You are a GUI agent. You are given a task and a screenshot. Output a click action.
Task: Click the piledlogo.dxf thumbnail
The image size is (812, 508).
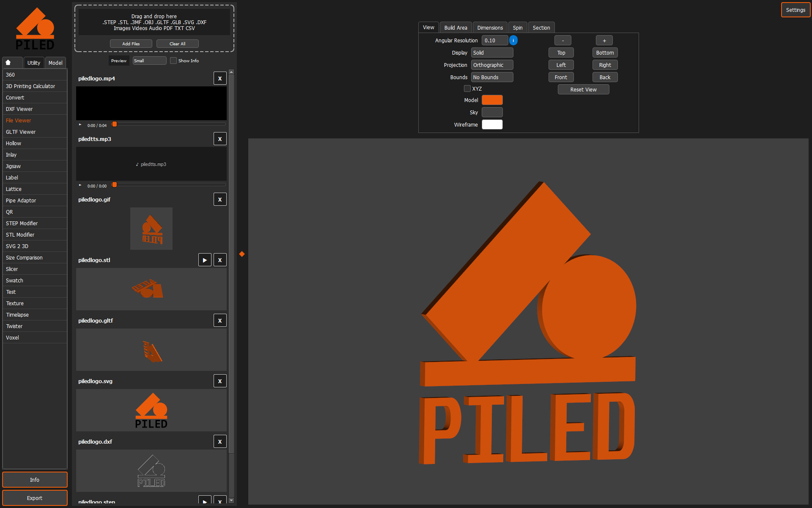151,471
